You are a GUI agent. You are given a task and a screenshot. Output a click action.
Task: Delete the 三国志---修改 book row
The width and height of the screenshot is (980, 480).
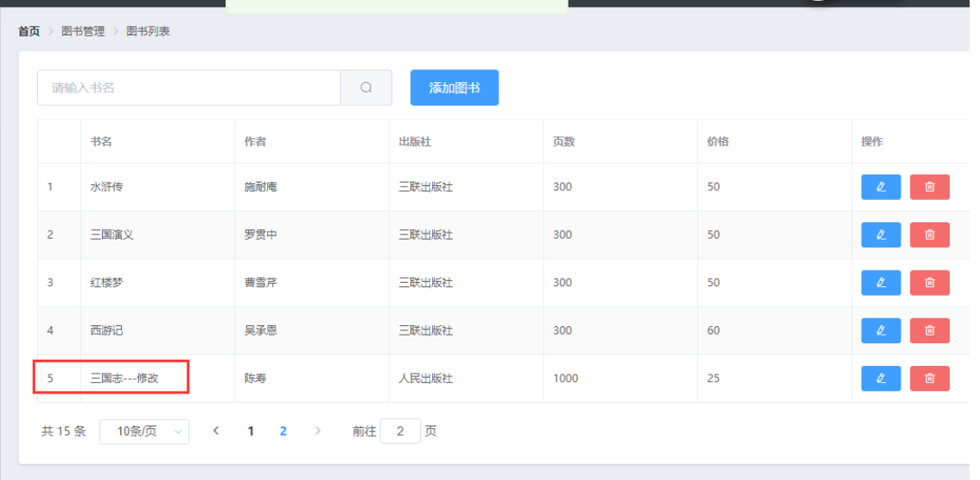pyautogui.click(x=929, y=379)
